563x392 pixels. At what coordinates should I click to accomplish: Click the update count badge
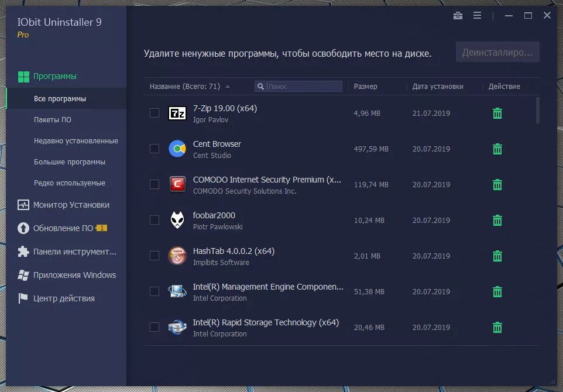click(102, 228)
